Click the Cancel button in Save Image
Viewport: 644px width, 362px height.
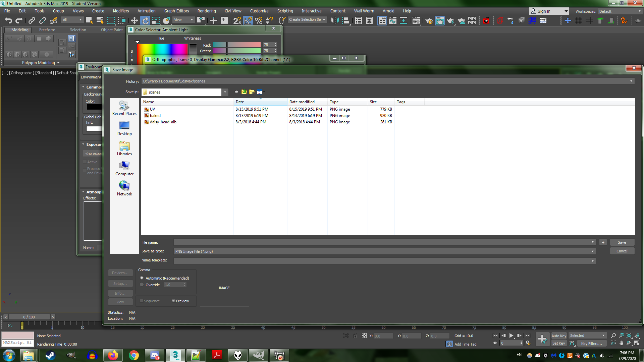pos(622,251)
